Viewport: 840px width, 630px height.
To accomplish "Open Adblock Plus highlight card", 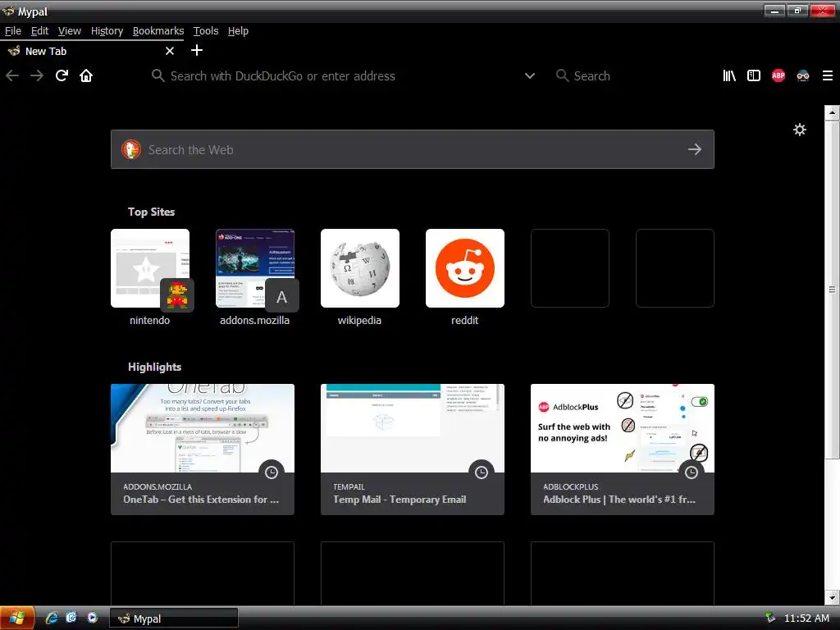I will coord(623,450).
